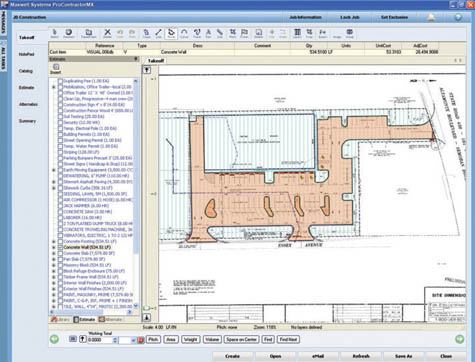Open the Takeoff Item toolbar icon

[89, 33]
